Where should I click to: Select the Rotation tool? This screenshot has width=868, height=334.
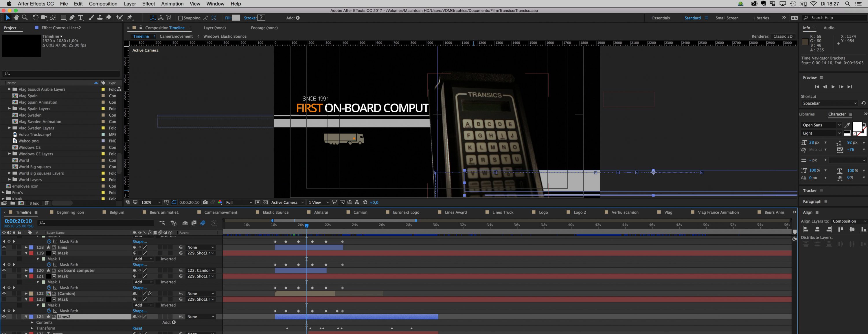[x=35, y=18]
